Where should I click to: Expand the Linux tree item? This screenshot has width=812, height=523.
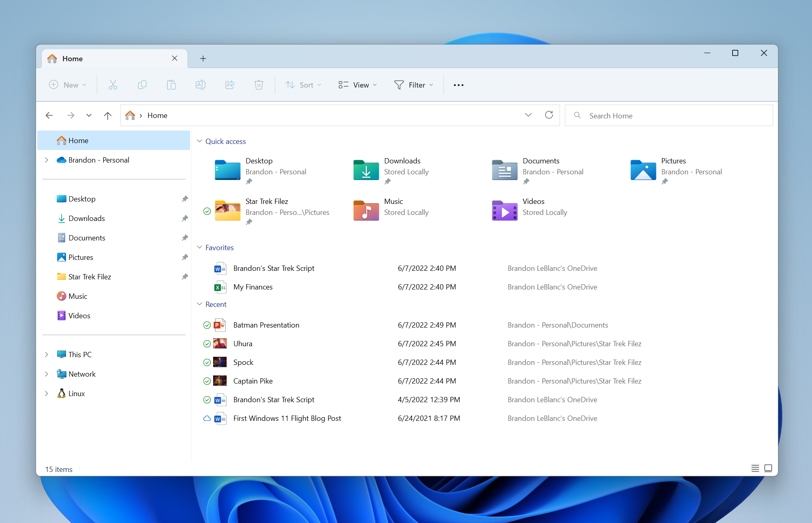click(x=46, y=393)
